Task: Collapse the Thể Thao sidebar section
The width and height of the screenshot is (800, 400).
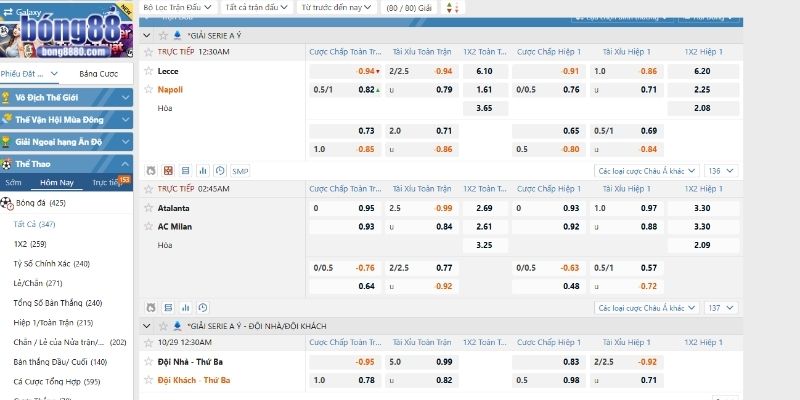Action: click(x=124, y=164)
